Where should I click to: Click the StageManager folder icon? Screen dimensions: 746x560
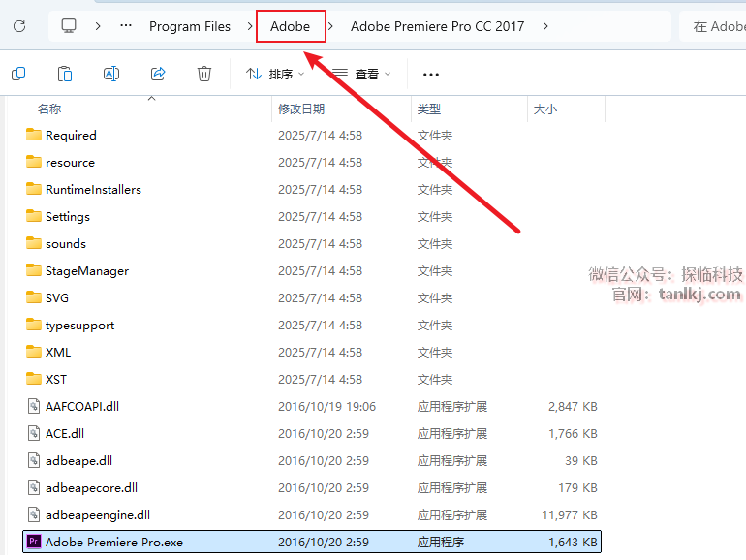point(33,270)
